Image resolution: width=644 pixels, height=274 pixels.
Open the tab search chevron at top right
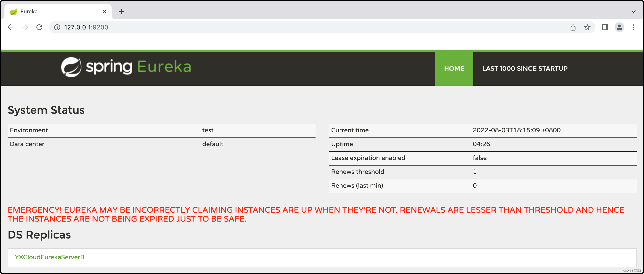click(x=633, y=12)
